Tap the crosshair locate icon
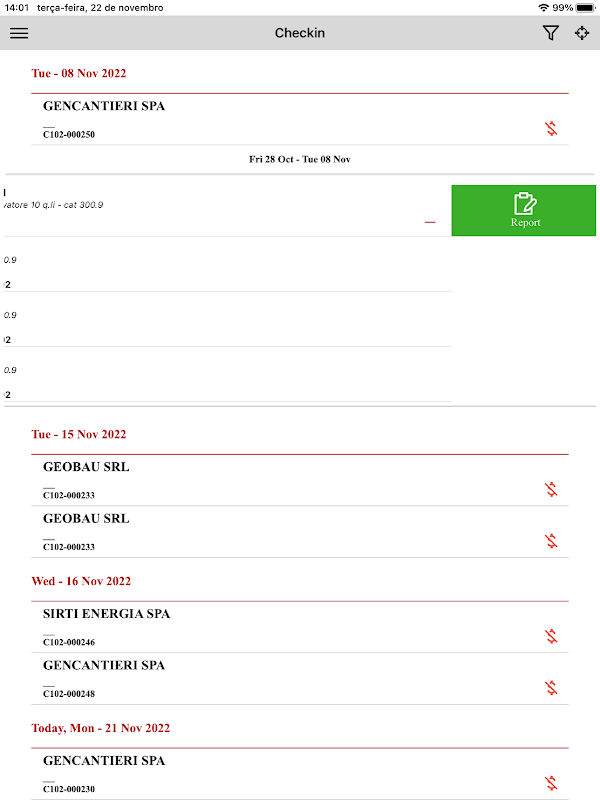Image resolution: width=600 pixels, height=800 pixels. 582,33
